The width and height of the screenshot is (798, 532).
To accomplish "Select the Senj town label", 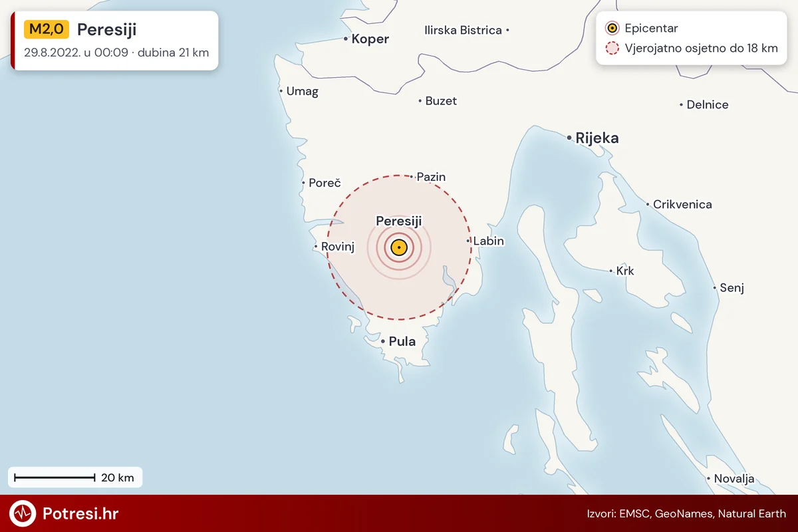I will (732, 288).
